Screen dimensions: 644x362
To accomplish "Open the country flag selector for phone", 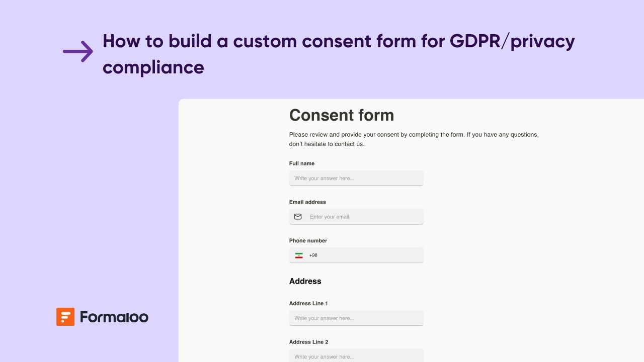I will [x=299, y=255].
